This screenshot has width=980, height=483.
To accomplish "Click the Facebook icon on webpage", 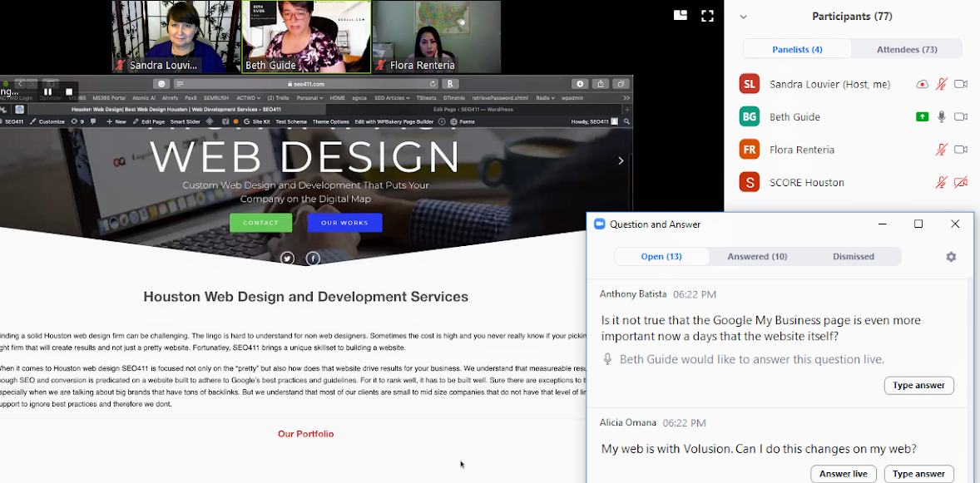I will [x=313, y=259].
